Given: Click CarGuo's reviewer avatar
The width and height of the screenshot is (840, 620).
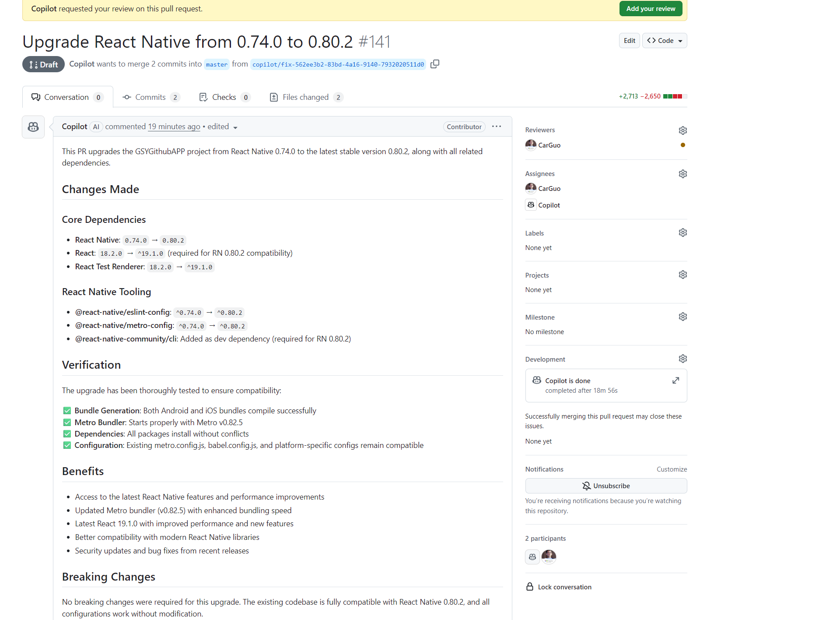Looking at the screenshot, I should point(531,145).
